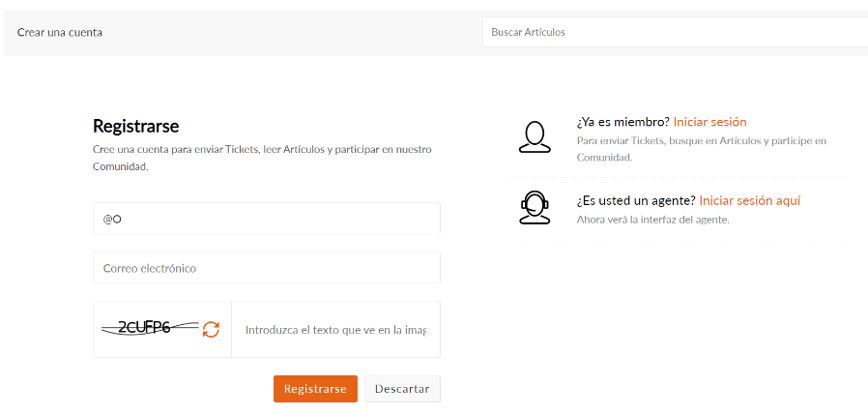Focus the captcha text entry field
Screen dimensions: 868x416
335,330
